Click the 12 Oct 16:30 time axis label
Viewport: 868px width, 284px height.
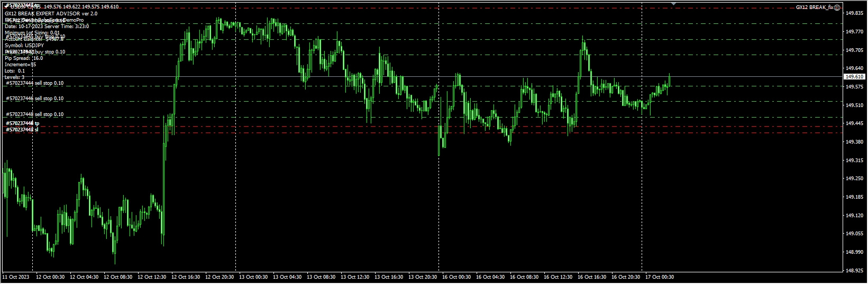(185, 277)
